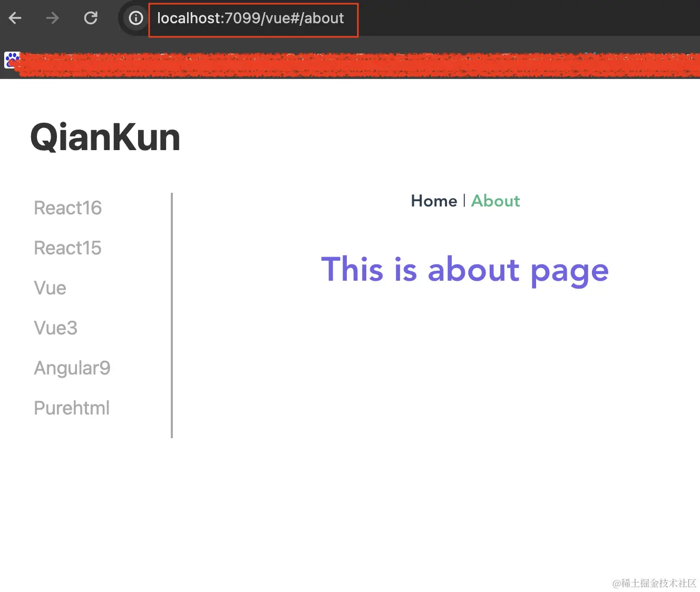The height and width of the screenshot is (592, 700).
Task: Click the "This is about page" heading
Action: (465, 270)
